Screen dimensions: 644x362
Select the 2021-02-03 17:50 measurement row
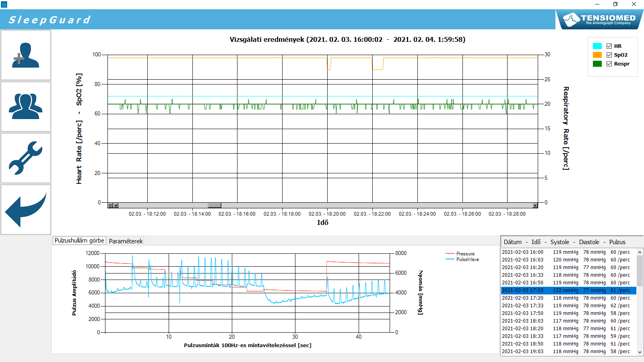568,313
